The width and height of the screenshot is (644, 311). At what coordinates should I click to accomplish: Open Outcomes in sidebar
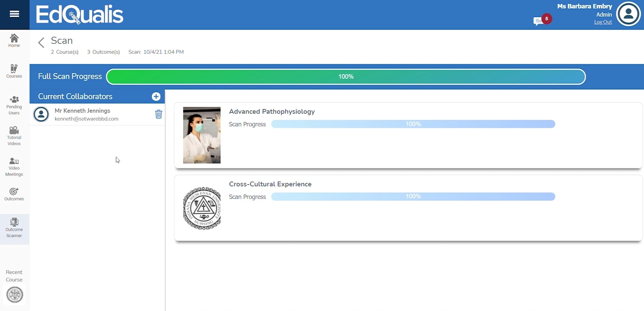14,194
